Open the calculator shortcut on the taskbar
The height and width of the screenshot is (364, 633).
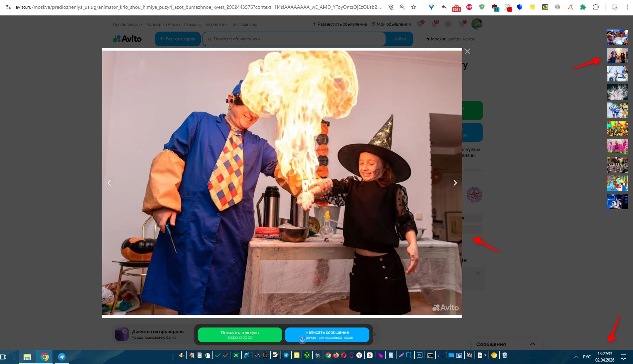390,356
